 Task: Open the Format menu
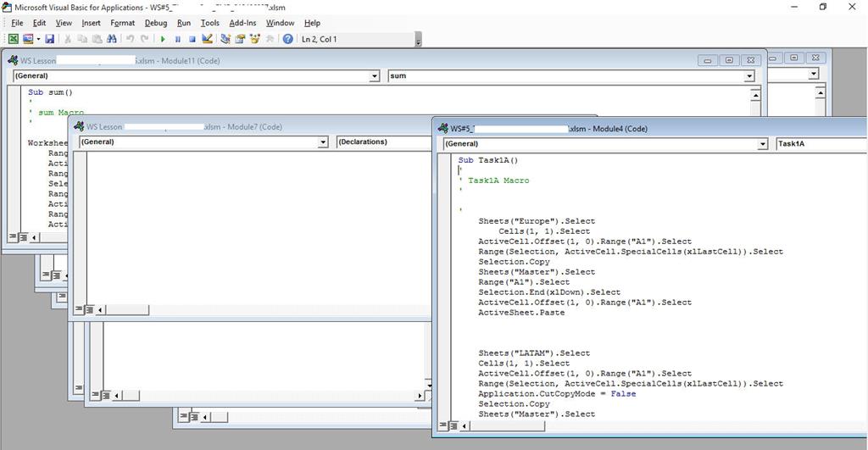click(122, 23)
